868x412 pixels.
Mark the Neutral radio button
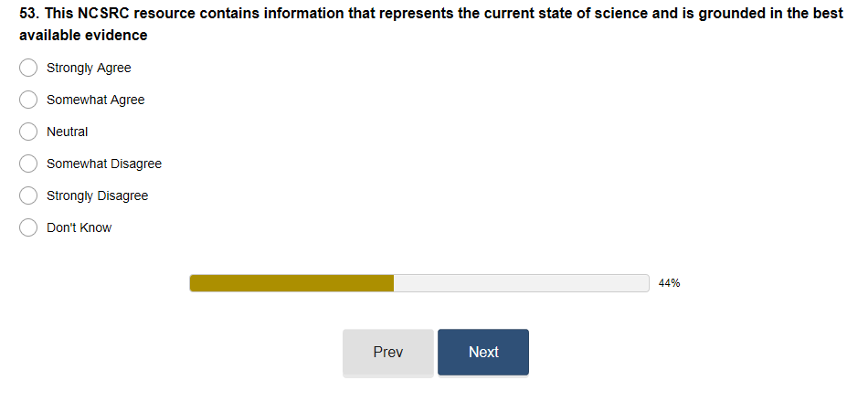click(28, 132)
